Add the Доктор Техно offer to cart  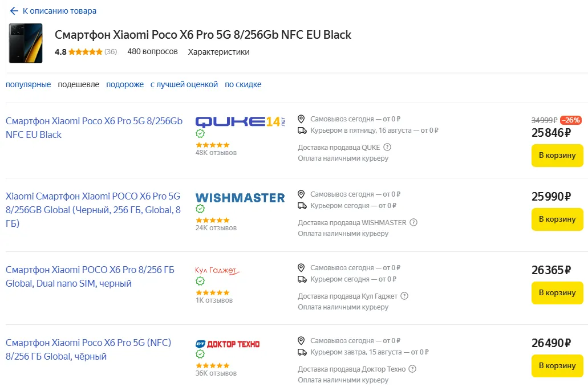tap(557, 365)
